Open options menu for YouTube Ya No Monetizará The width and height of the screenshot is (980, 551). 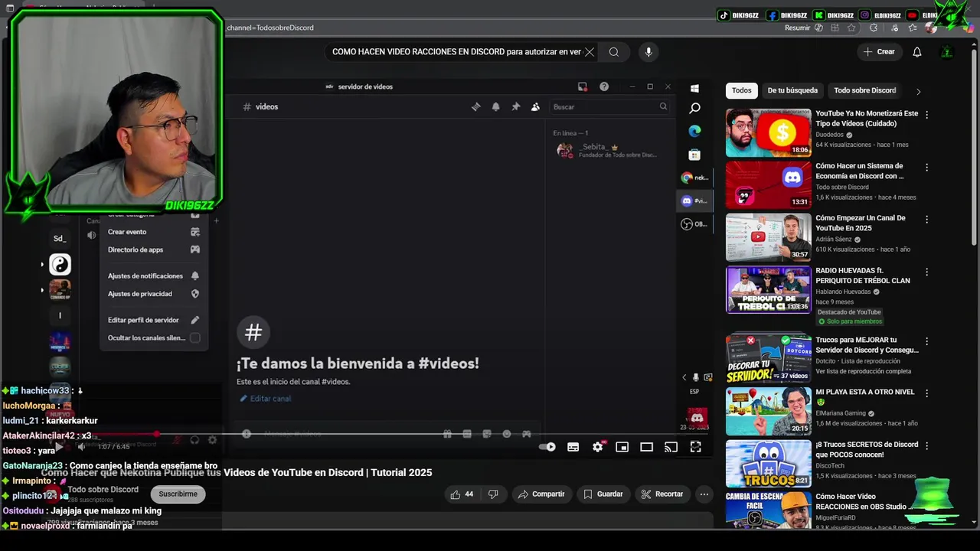pyautogui.click(x=927, y=115)
